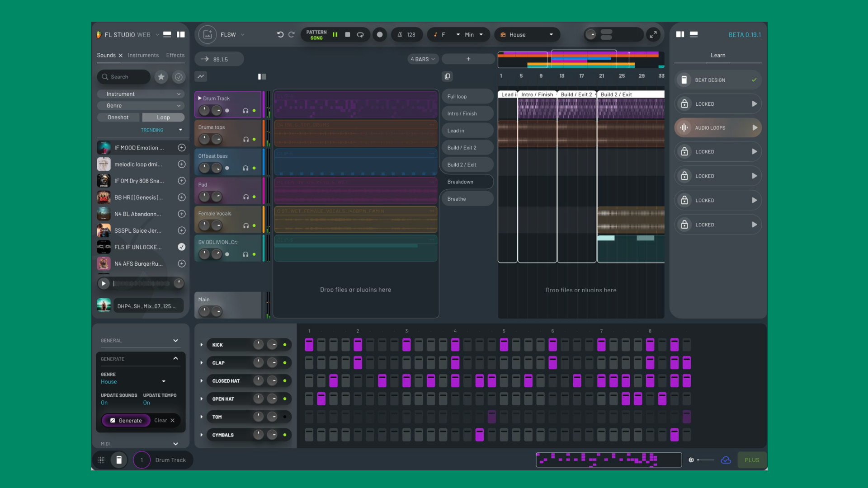The width and height of the screenshot is (868, 488).
Task: Open the House genre dropdown in top bar
Action: tap(527, 35)
